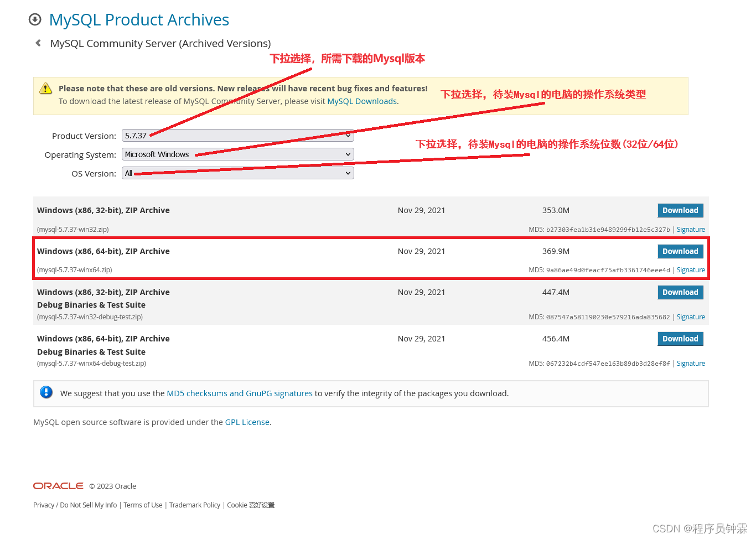The height and width of the screenshot is (539, 756).
Task: Click the 447.4M file size
Action: 556,292
